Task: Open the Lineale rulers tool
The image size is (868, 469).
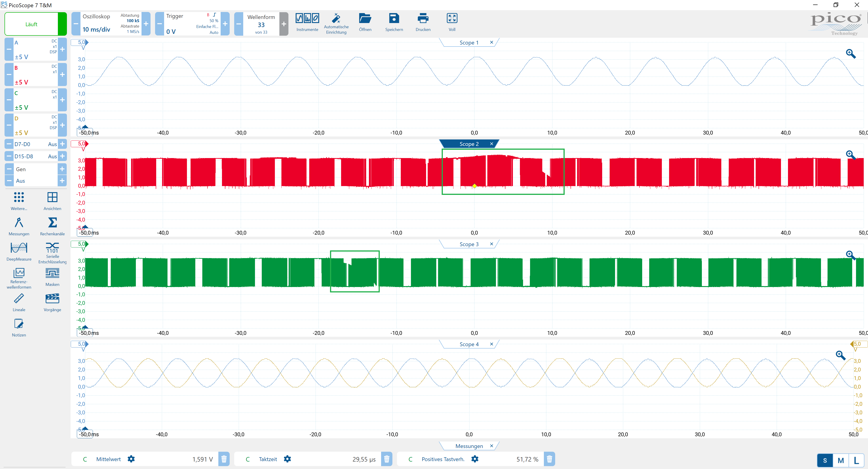Action: point(19,302)
